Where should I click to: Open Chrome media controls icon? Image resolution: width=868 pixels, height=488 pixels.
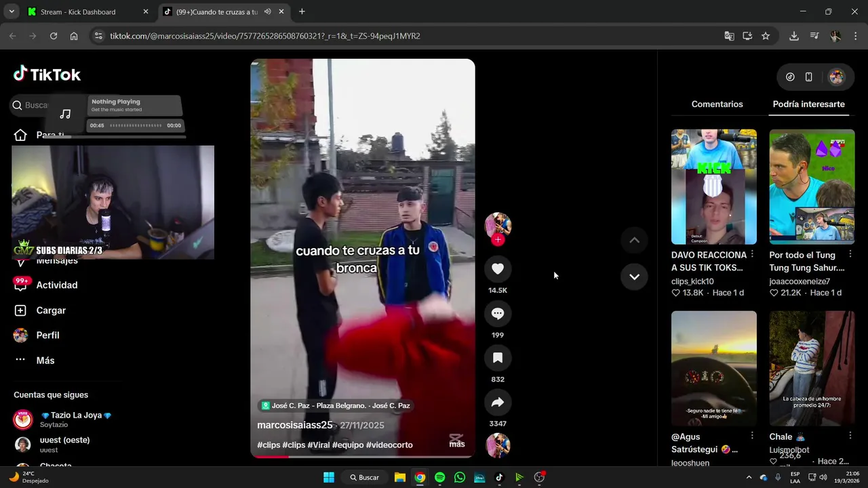point(815,36)
